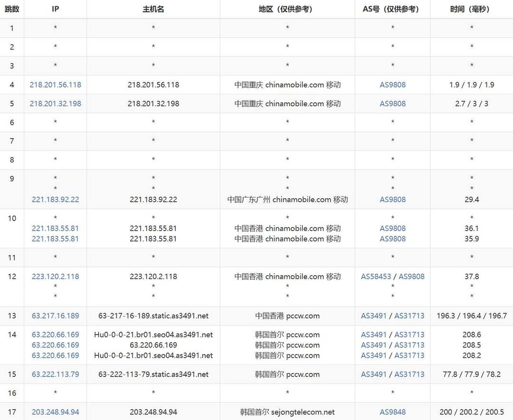Image resolution: width=513 pixels, height=420 pixels.
Task: Select time value 2.7 / 3 / 3
Action: [472, 103]
